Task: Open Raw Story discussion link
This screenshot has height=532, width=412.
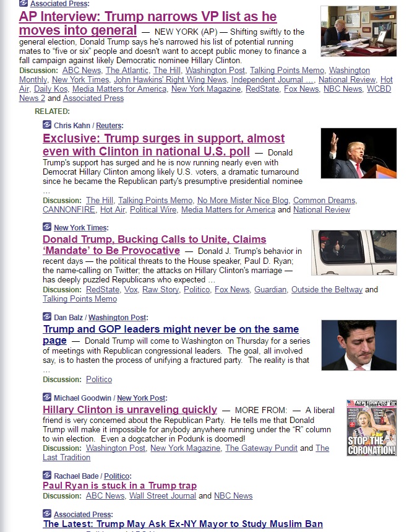Action: [161, 289]
